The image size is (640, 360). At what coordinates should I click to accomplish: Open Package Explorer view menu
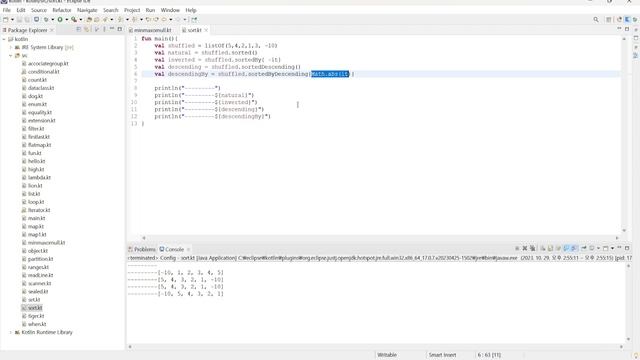[x=104, y=29]
